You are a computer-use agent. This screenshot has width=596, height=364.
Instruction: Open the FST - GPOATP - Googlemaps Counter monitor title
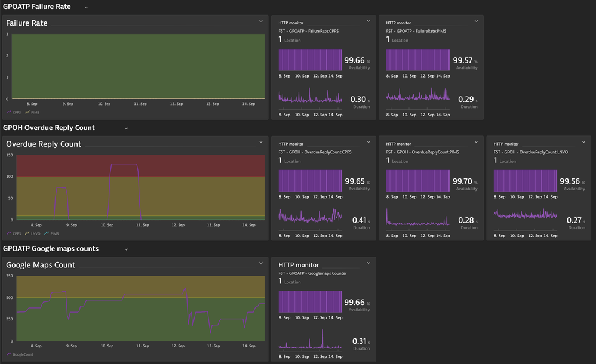click(x=312, y=273)
